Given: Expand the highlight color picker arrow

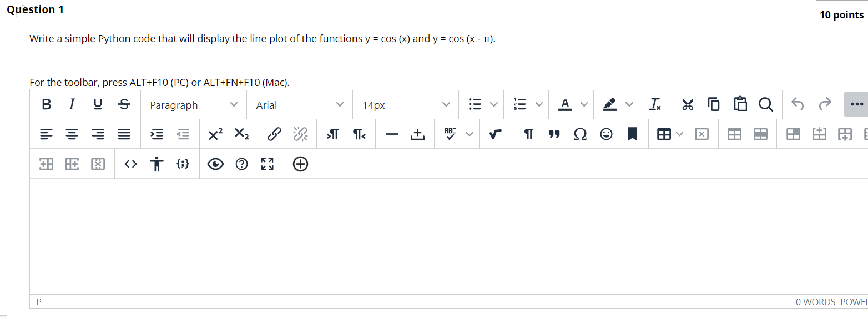Looking at the screenshot, I should (629, 104).
